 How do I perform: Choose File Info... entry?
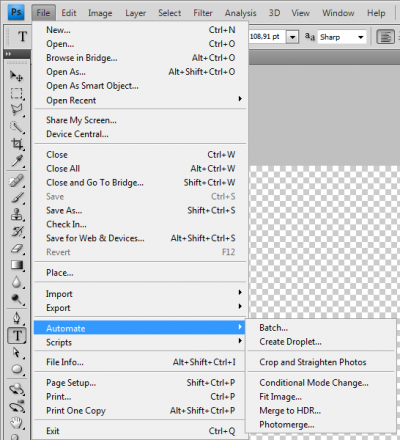[140, 362]
